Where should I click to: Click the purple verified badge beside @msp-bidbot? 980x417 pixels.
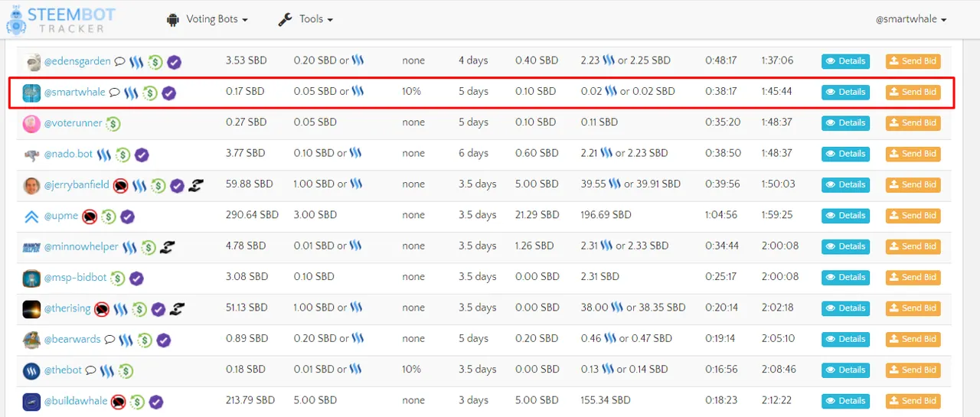pos(136,278)
